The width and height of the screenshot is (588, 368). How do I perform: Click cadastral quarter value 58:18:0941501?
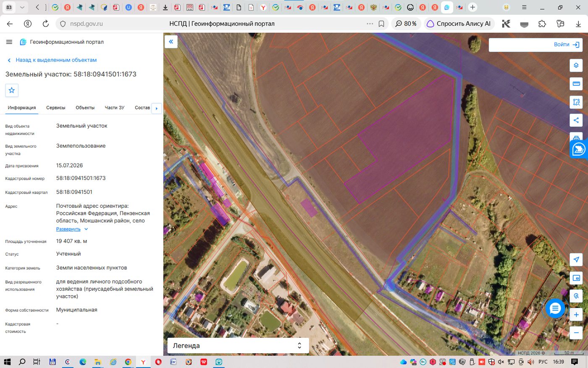[x=74, y=192]
